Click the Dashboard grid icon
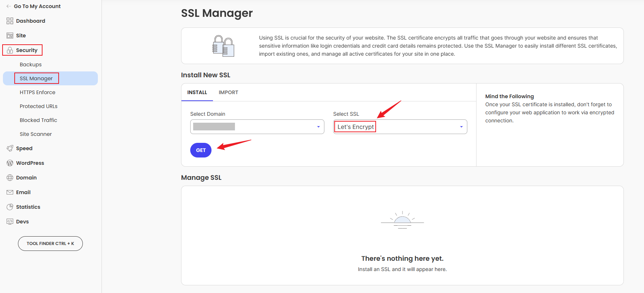 [x=10, y=21]
